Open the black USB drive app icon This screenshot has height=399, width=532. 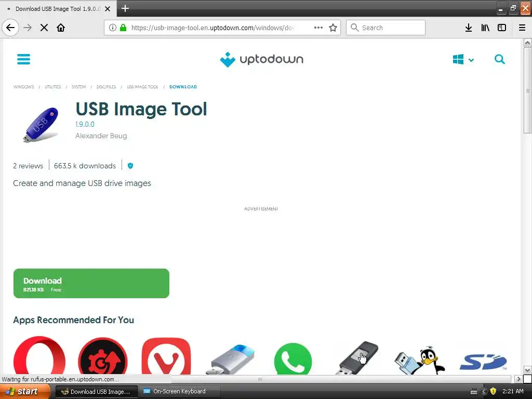(x=357, y=358)
